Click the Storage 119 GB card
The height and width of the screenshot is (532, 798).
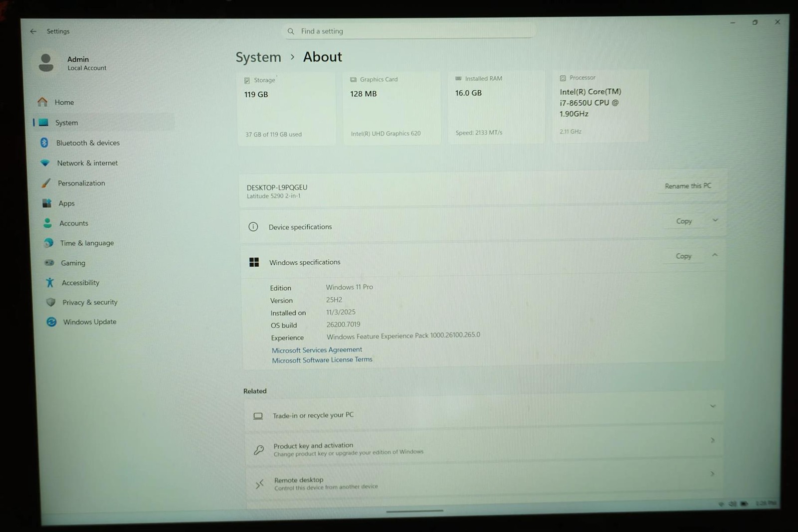pyautogui.click(x=286, y=109)
